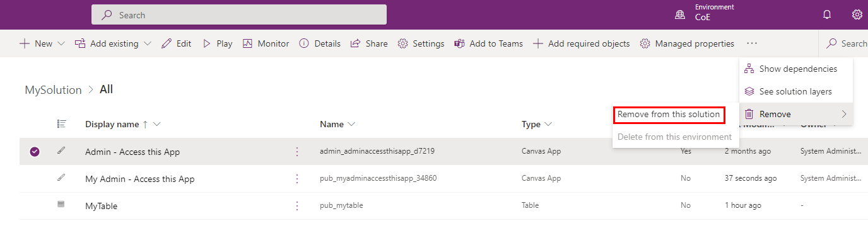868x233 pixels.
Task: Choose Remove from this solution
Action: tap(669, 115)
